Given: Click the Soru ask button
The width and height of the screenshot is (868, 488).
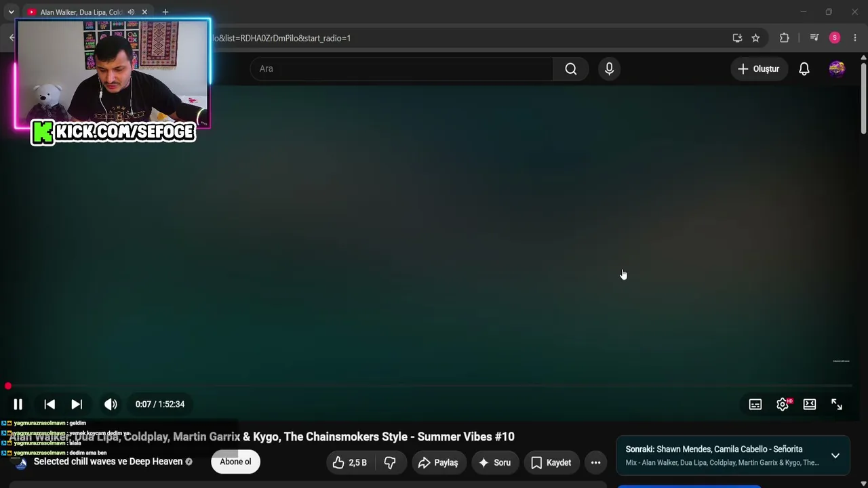Looking at the screenshot, I should click(494, 462).
